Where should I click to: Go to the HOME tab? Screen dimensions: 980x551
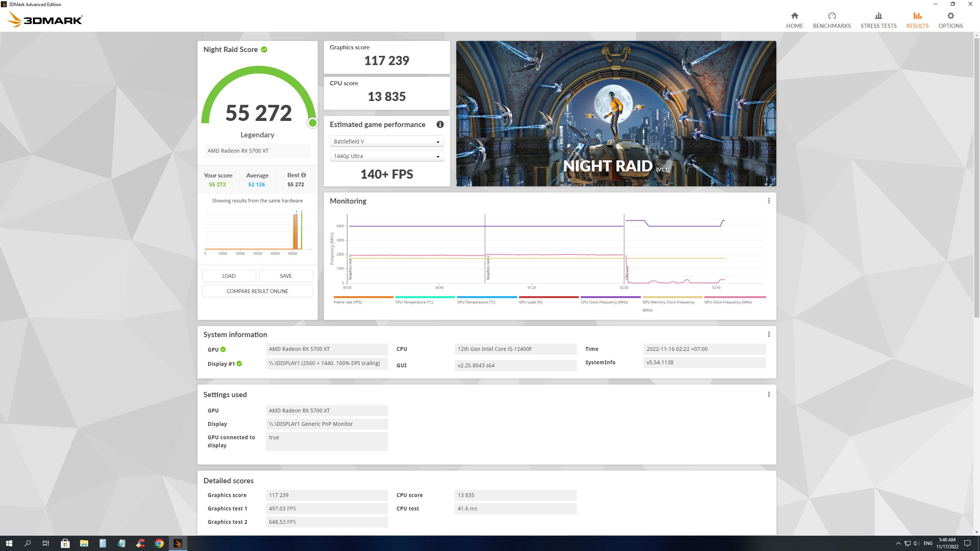(794, 20)
